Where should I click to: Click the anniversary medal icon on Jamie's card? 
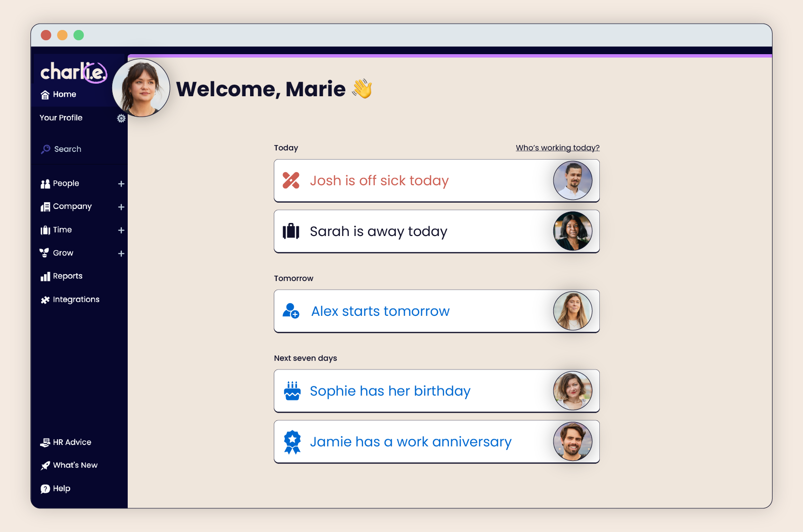pyautogui.click(x=292, y=441)
